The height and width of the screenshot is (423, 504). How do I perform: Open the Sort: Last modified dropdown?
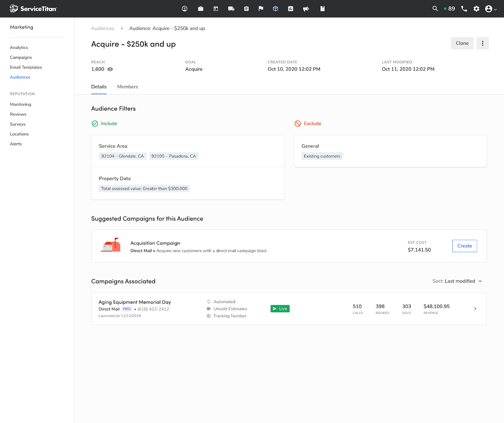click(457, 281)
